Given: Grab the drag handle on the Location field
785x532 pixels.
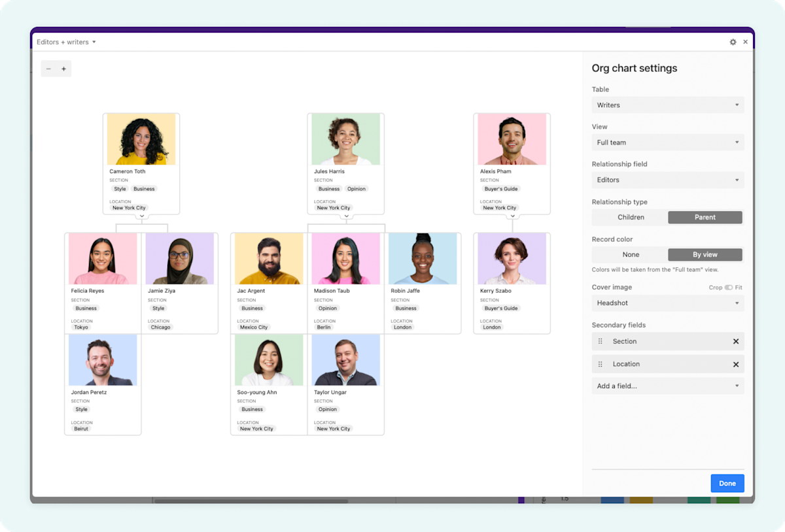Looking at the screenshot, I should [600, 364].
